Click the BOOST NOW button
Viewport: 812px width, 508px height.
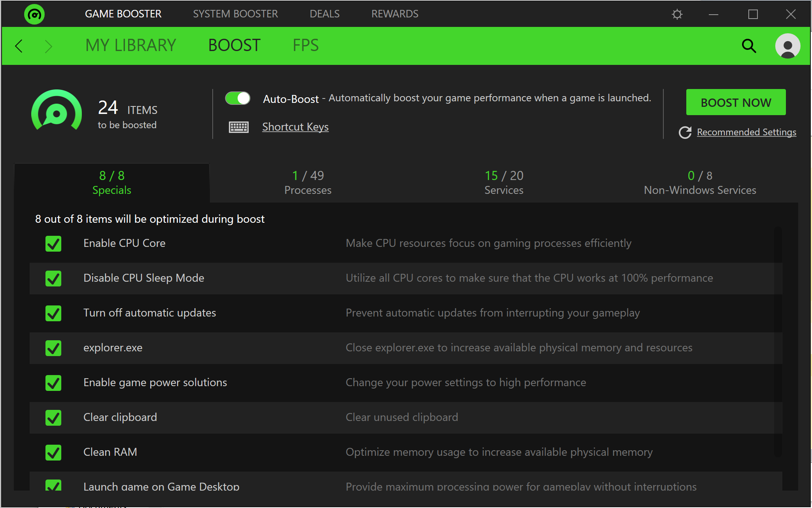[x=736, y=102]
